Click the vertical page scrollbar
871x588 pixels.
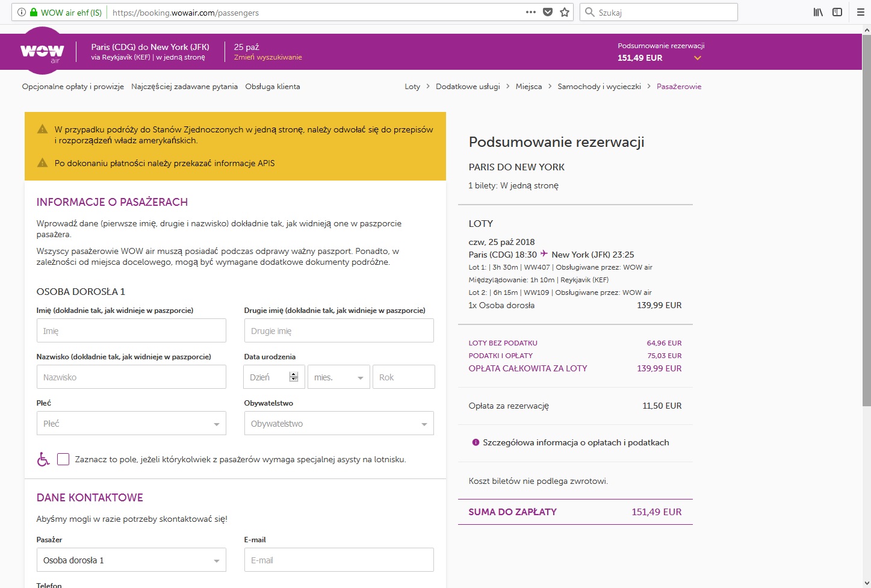pos(867,220)
